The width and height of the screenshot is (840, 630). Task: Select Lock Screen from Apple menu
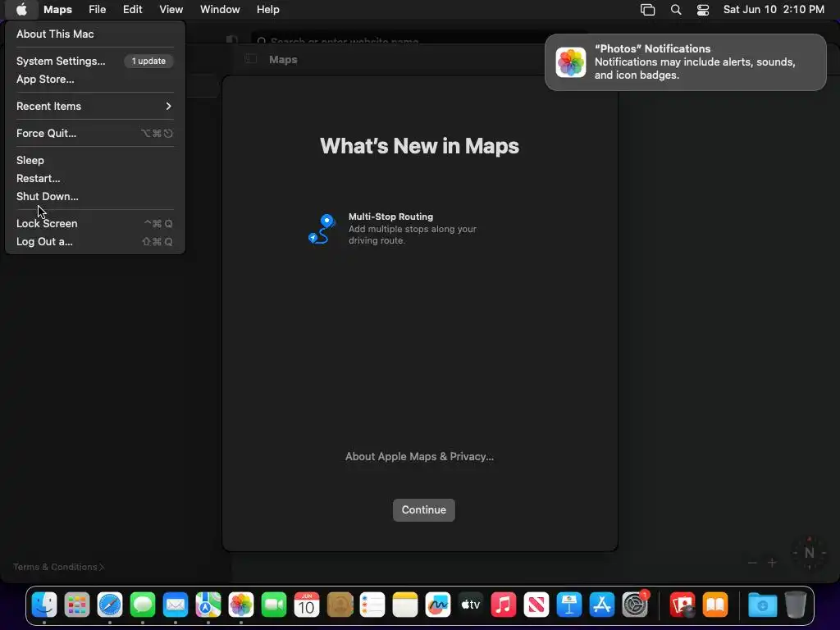[x=95, y=223]
